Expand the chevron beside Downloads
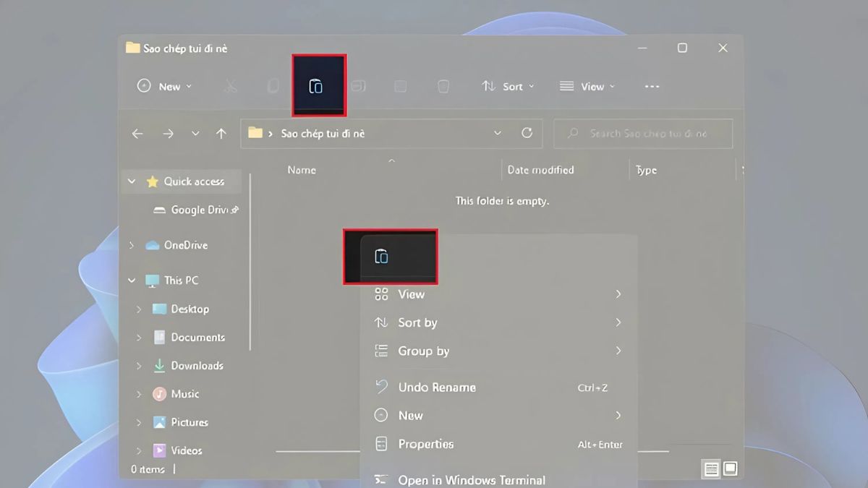 click(x=139, y=366)
